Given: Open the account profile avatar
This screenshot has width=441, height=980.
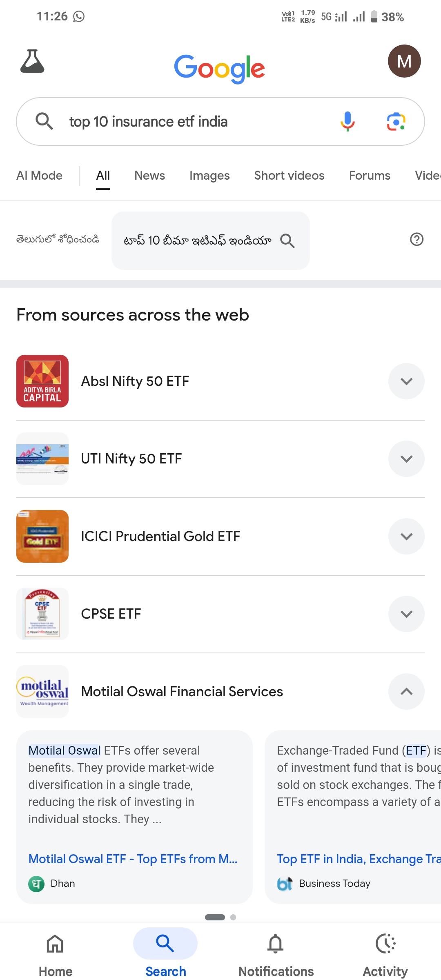Looking at the screenshot, I should point(404,61).
